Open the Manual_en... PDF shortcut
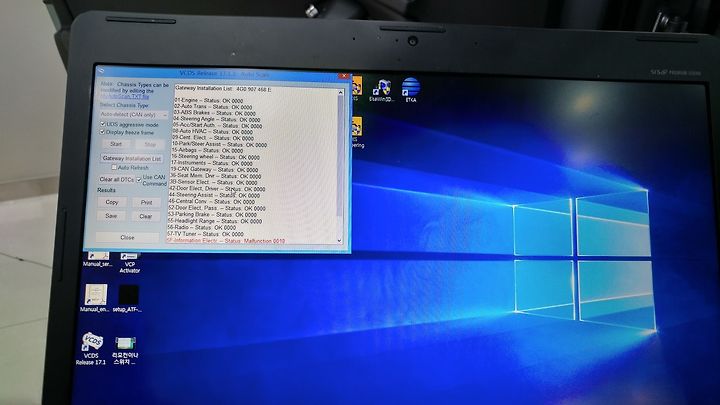 tap(96, 298)
